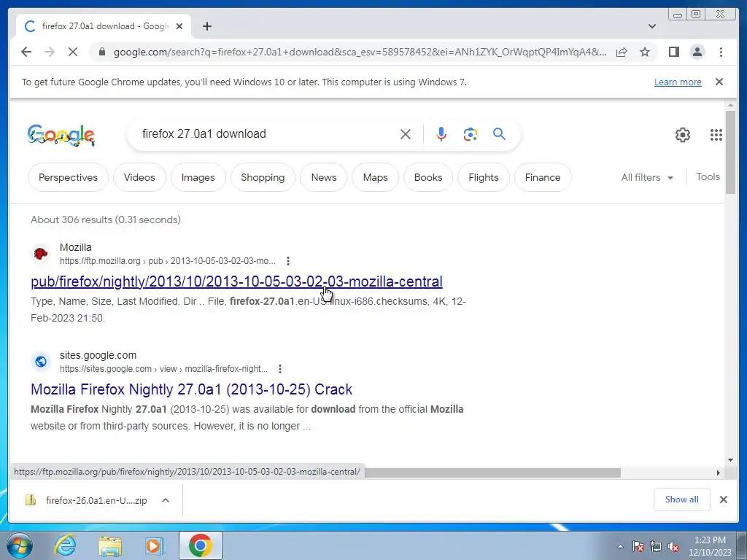The width and height of the screenshot is (747, 560).
Task: Show hidden tray icons arrow
Action: coord(620,546)
